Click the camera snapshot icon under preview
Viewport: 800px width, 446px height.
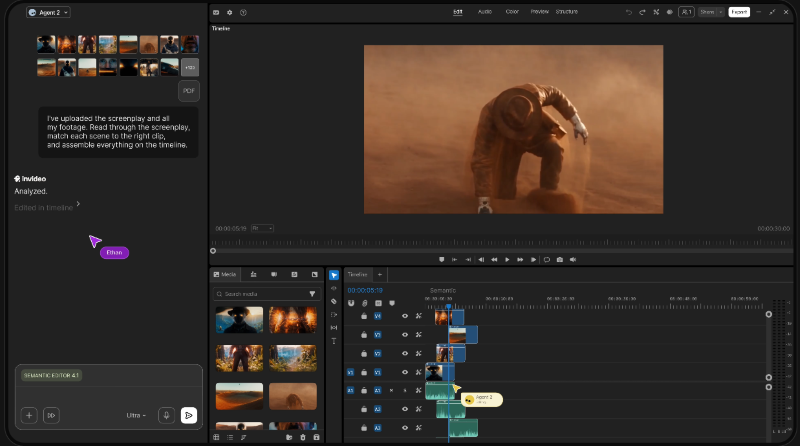pyautogui.click(x=560, y=260)
